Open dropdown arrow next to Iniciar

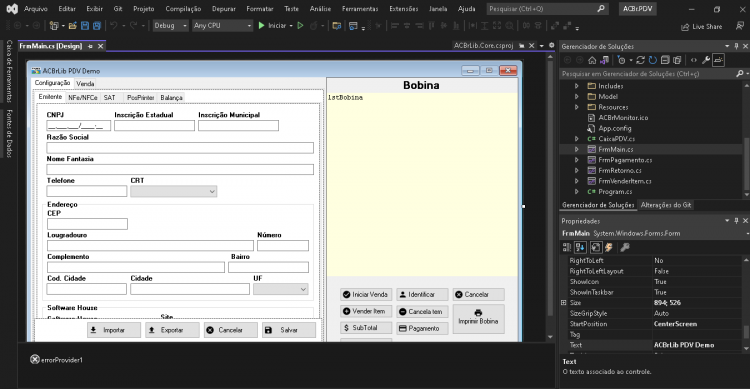tap(291, 26)
